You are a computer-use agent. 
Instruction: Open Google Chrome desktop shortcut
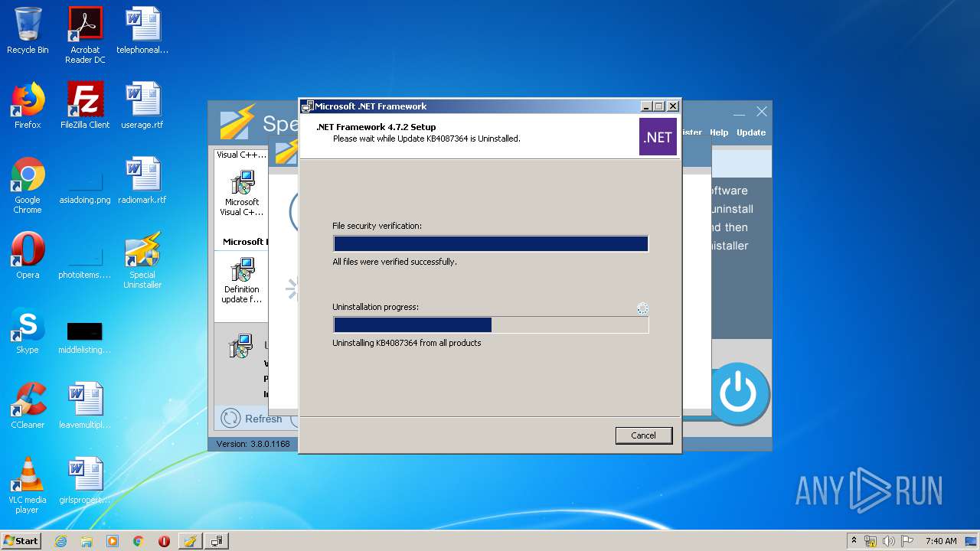point(28,185)
